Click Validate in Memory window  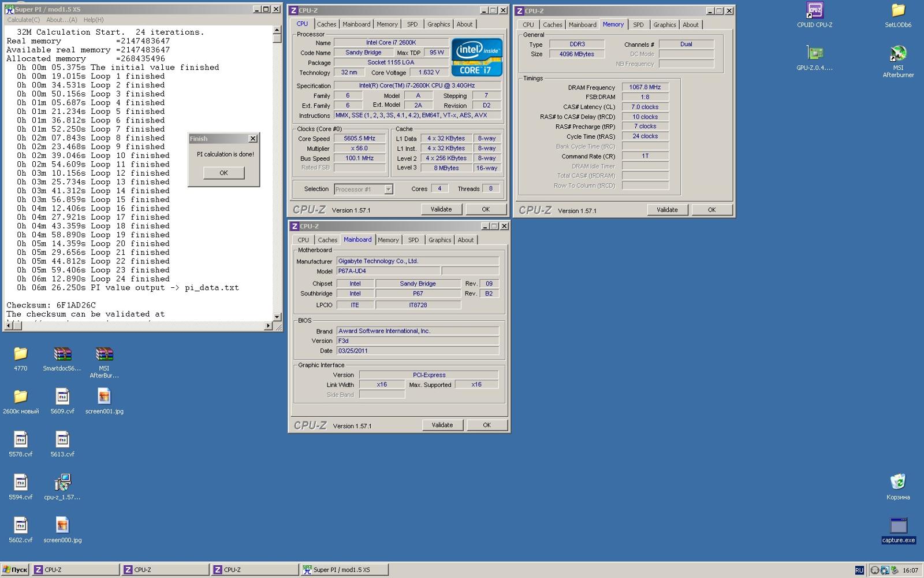pyautogui.click(x=667, y=210)
